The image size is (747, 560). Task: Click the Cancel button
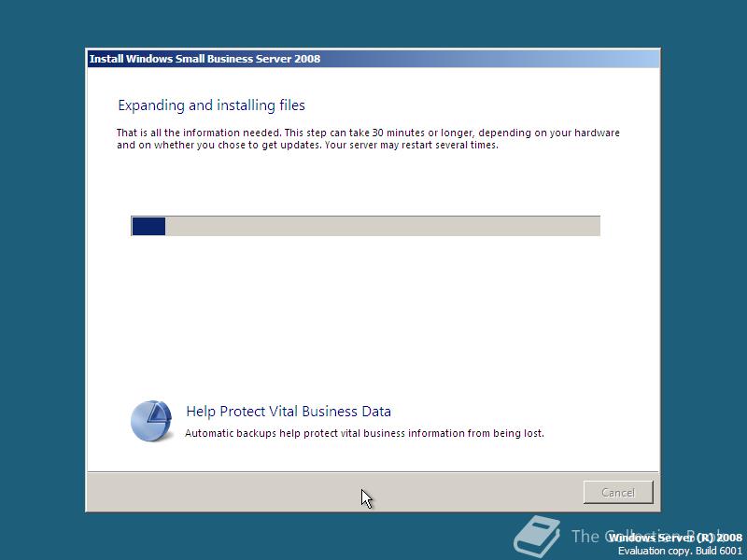(x=618, y=492)
